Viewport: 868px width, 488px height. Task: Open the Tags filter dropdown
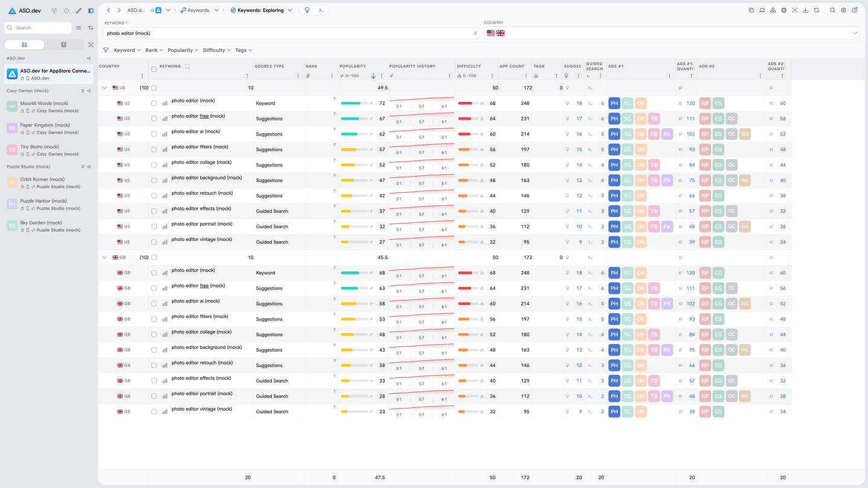244,50
